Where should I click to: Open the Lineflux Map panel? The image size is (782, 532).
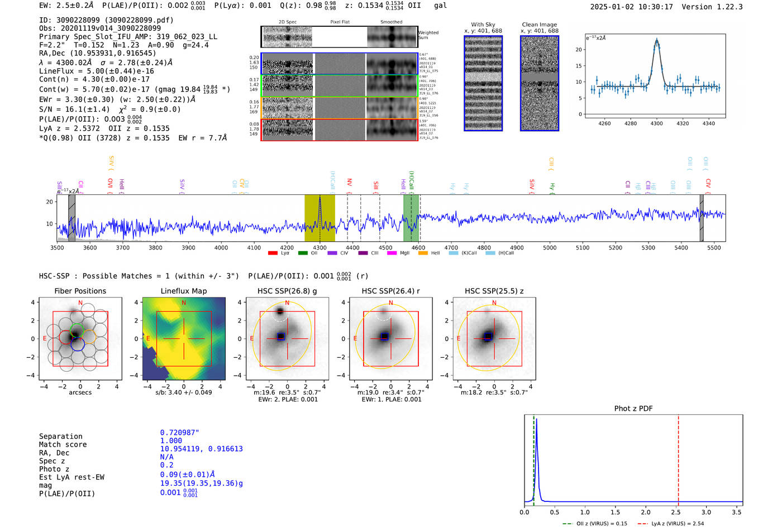[184, 339]
